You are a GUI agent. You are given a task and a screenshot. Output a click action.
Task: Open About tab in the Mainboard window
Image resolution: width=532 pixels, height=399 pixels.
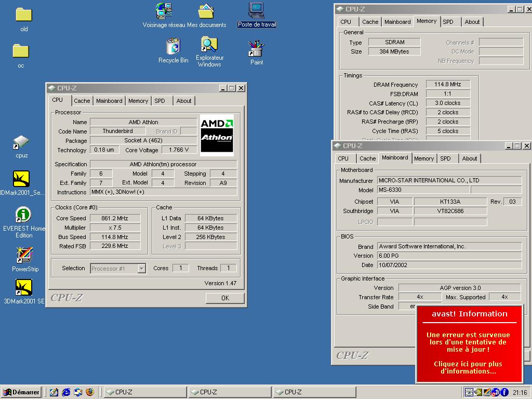[469, 158]
